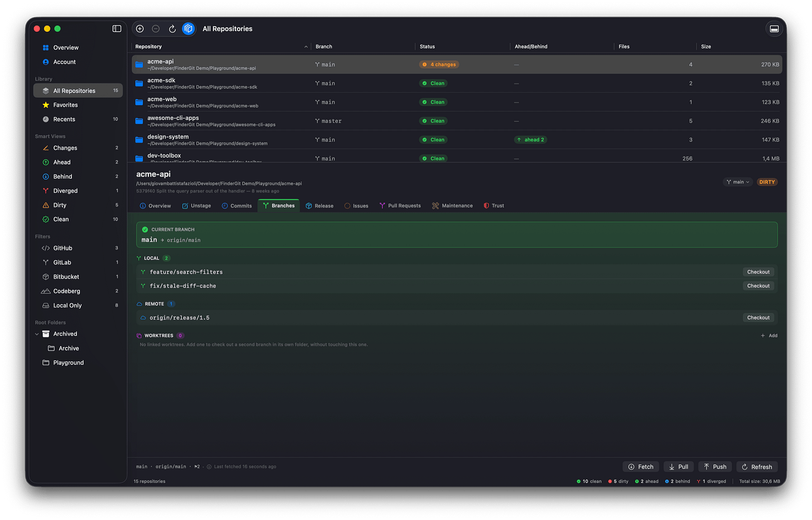Switch to the Issues tab
The width and height of the screenshot is (812, 520).
coord(356,206)
